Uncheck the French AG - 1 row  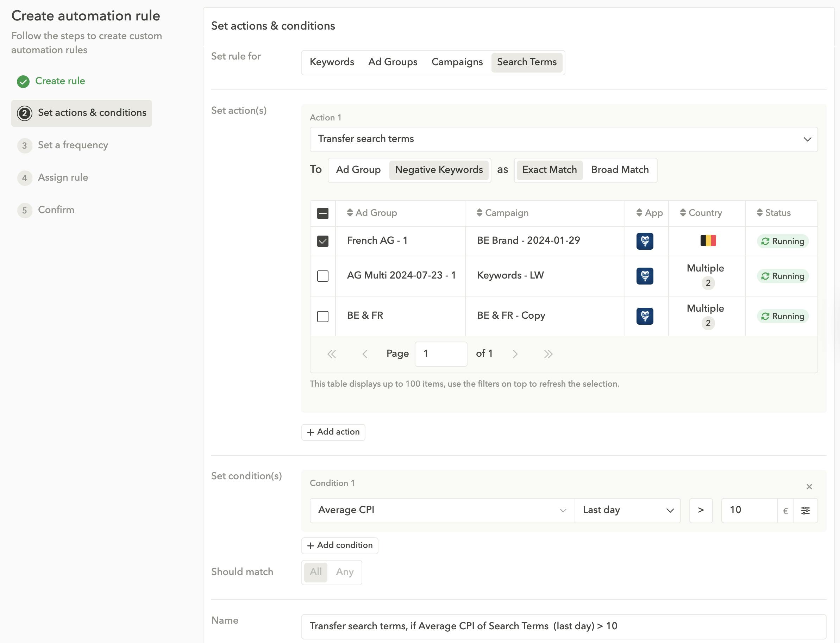tap(322, 241)
